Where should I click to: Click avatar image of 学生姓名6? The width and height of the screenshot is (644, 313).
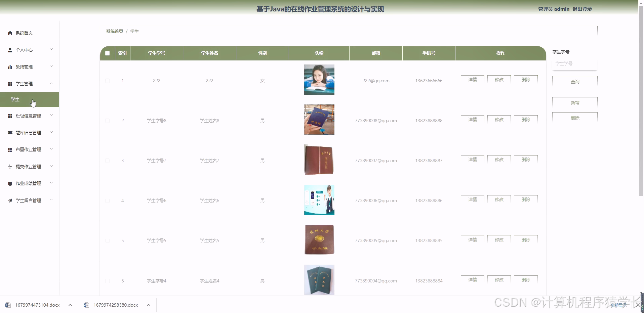point(319,199)
